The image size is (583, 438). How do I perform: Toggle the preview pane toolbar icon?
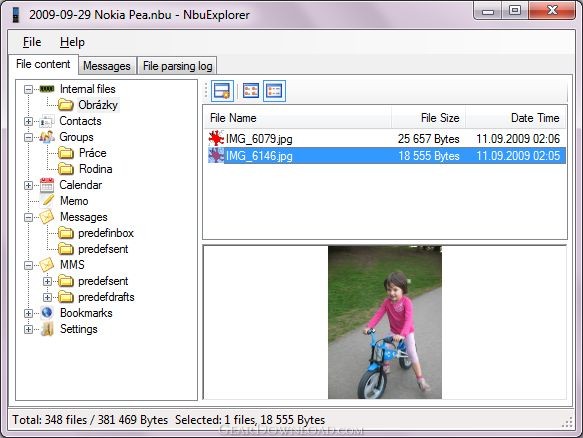pos(222,91)
